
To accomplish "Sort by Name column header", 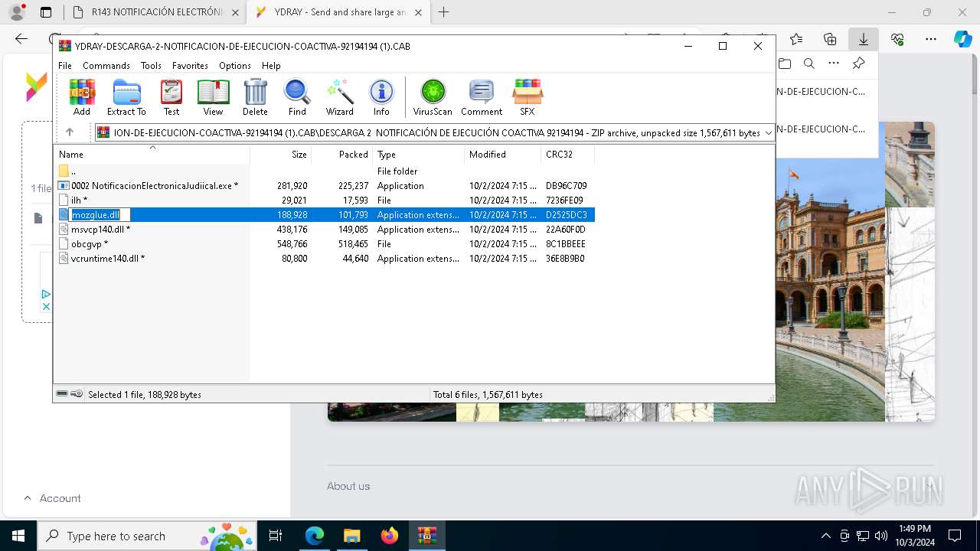I will 152,154.
